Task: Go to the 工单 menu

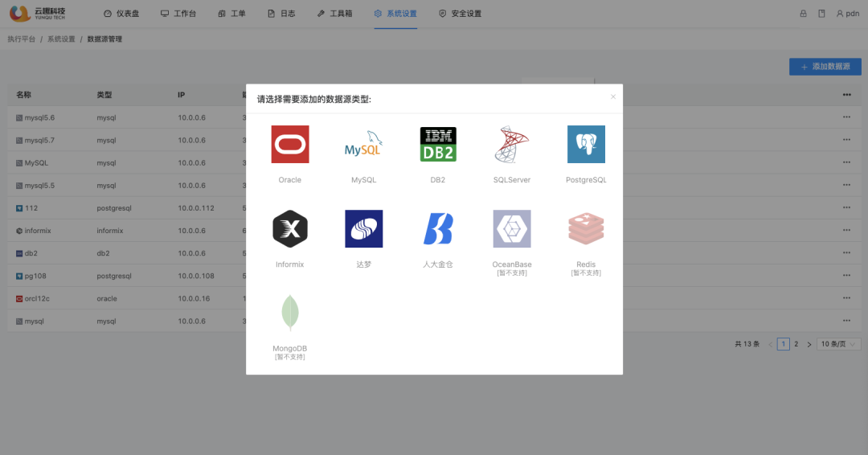Action: coord(232,14)
